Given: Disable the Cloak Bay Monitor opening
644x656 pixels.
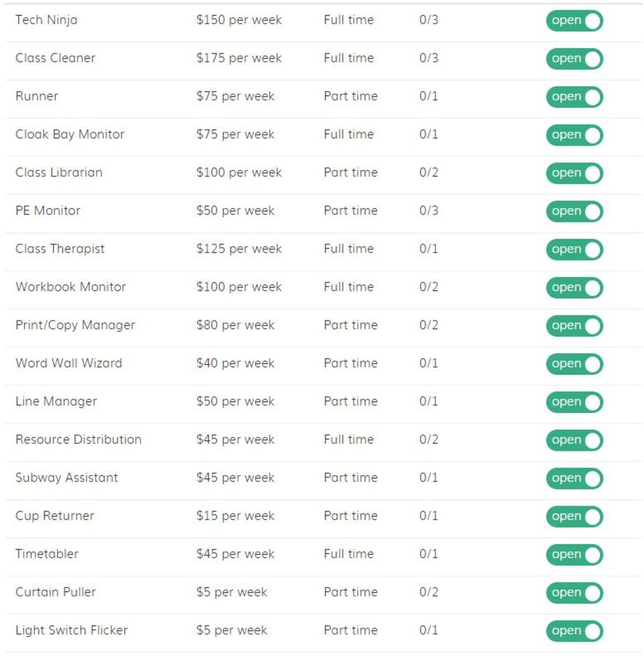Looking at the screenshot, I should click(574, 134).
